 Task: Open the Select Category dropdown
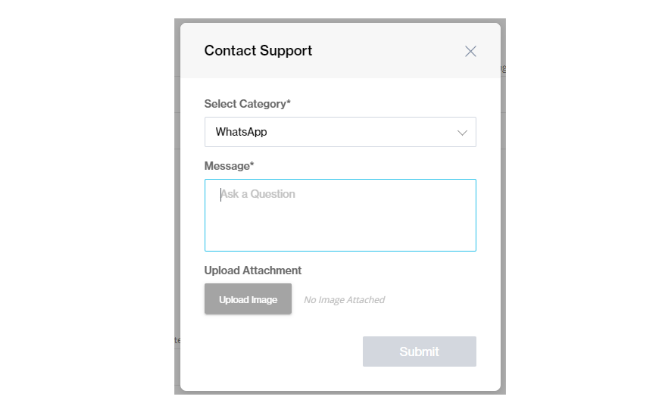tap(340, 132)
